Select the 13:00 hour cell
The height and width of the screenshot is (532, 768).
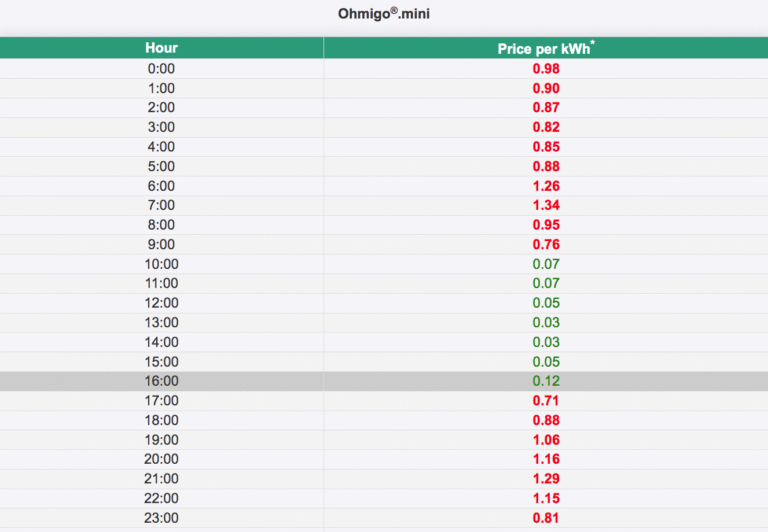[x=161, y=323]
